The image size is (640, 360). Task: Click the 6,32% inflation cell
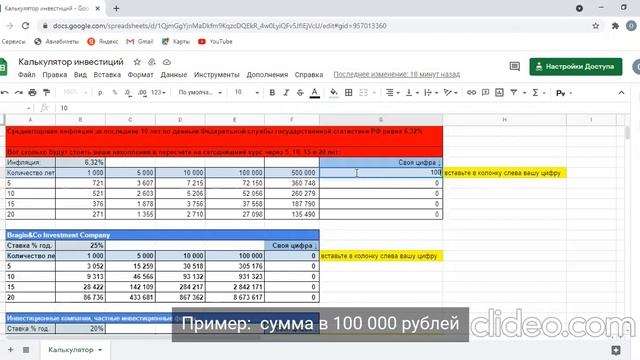pyautogui.click(x=80, y=162)
